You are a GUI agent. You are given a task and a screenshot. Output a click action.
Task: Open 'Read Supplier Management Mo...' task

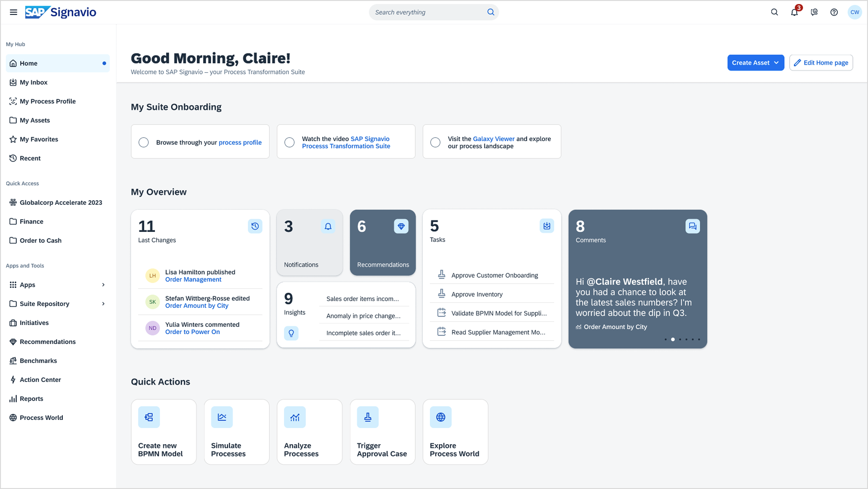coord(492,332)
